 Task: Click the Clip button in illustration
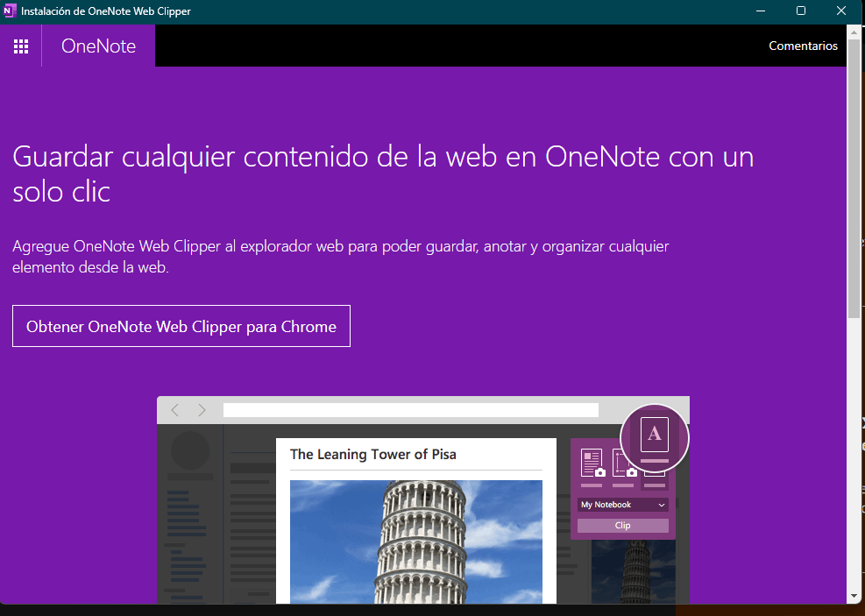623,526
